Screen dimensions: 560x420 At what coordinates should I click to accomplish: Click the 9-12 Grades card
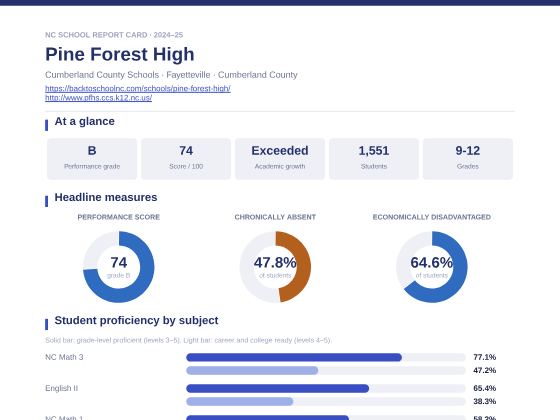[x=468, y=159]
